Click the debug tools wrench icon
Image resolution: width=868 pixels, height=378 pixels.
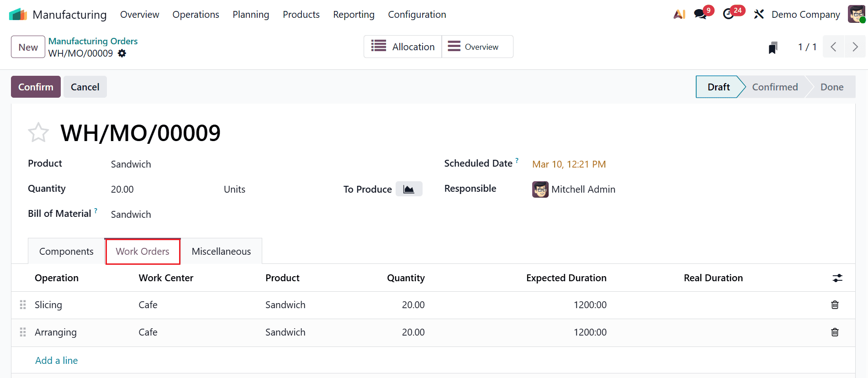point(759,14)
